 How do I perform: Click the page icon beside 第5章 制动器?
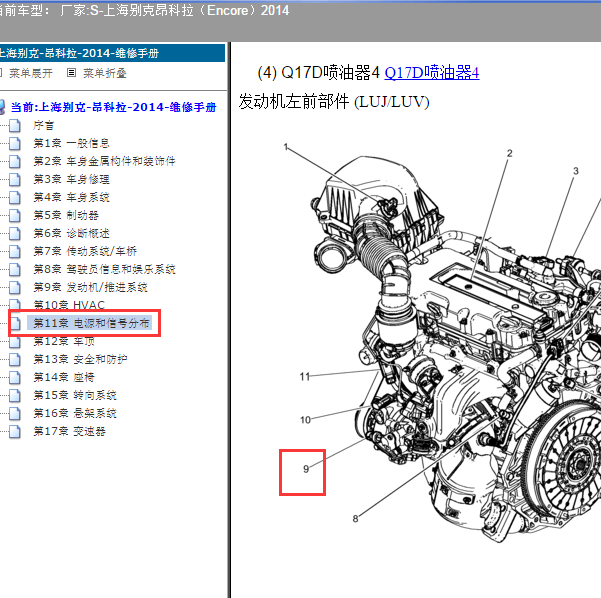tap(15, 215)
